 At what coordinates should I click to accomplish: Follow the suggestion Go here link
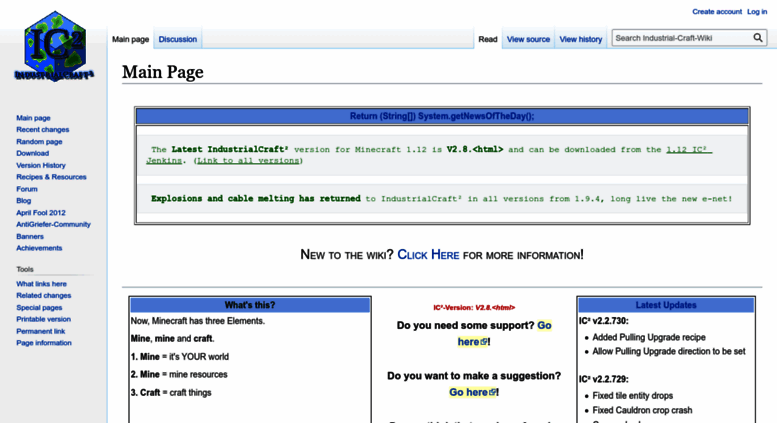473,392
